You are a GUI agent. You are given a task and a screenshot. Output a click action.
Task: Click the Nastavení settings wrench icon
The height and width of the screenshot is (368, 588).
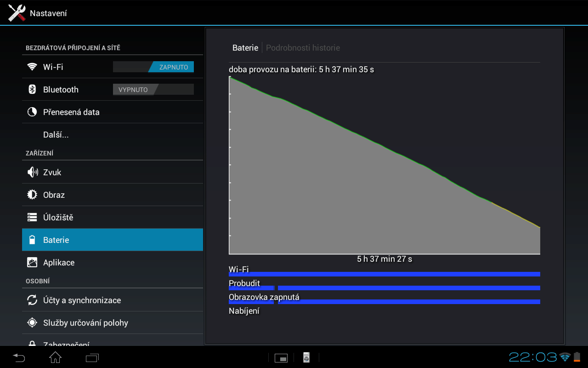(17, 13)
